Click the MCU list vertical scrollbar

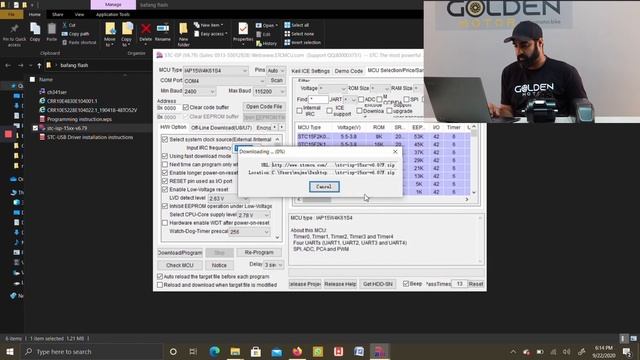pyautogui.click(x=474, y=159)
